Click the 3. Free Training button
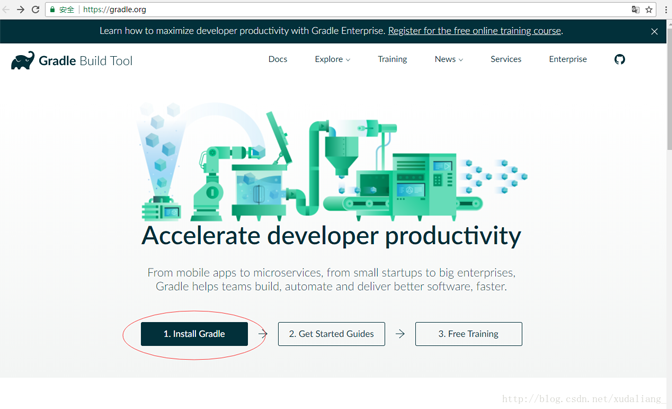Screen dimensions: 672x409 [x=468, y=334]
